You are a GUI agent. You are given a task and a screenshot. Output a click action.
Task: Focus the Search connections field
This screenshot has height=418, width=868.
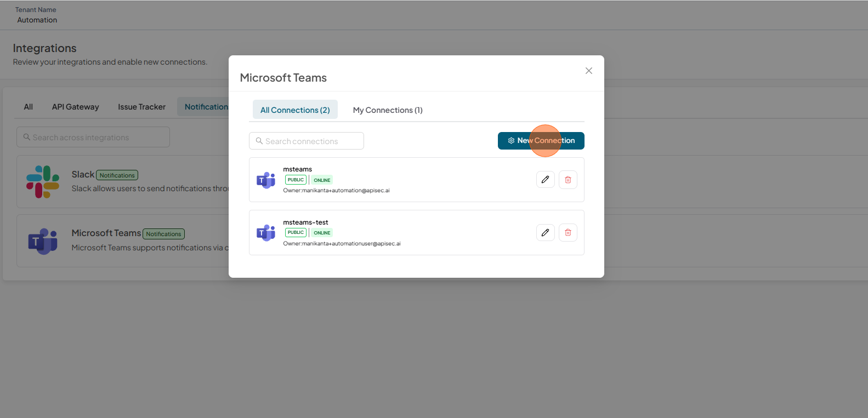tap(307, 141)
